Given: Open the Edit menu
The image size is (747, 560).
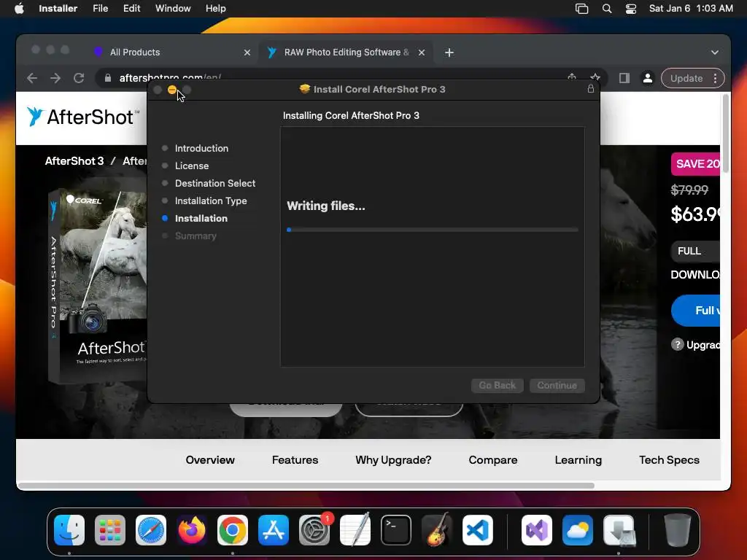Looking at the screenshot, I should click(131, 9).
